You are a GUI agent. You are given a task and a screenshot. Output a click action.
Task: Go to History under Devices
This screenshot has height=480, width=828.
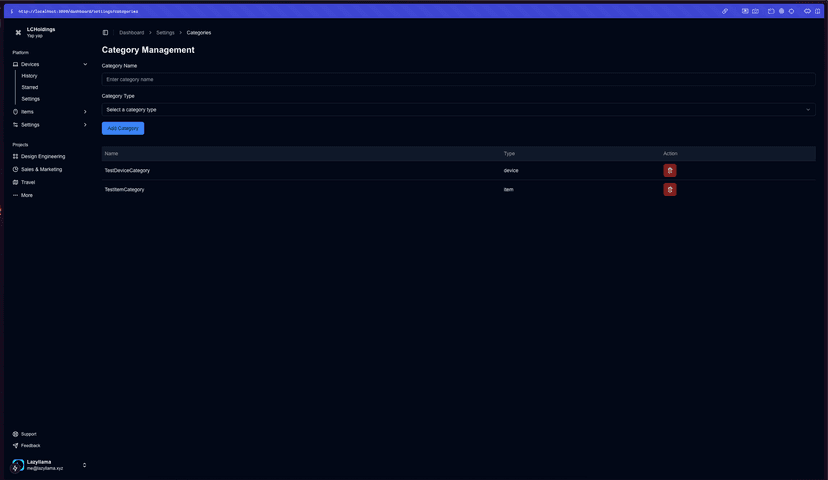30,76
